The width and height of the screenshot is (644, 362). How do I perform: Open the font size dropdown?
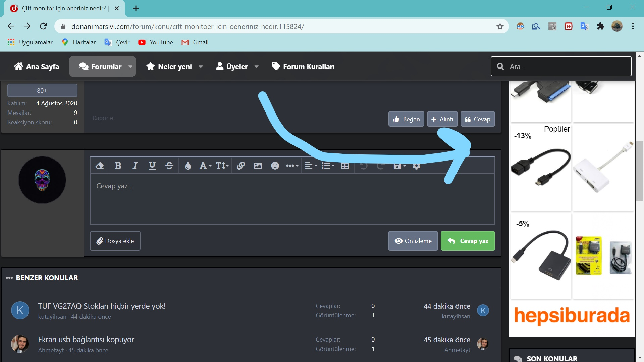pos(222,166)
